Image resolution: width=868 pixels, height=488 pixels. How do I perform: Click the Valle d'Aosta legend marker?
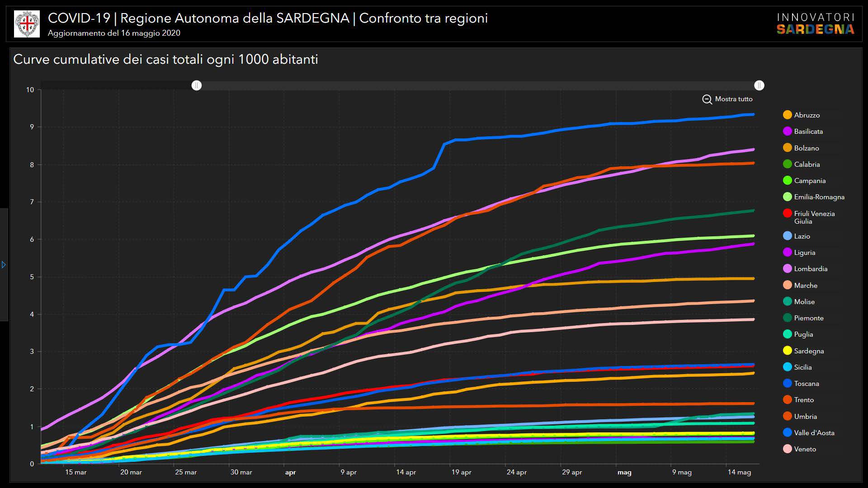(x=788, y=433)
